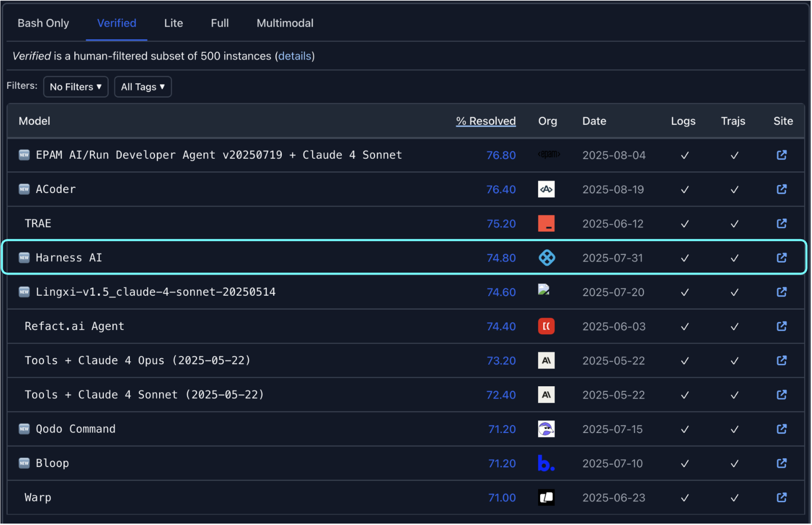Open the external site link for Harness AI row
This screenshot has height=525, width=812.
pyautogui.click(x=782, y=258)
